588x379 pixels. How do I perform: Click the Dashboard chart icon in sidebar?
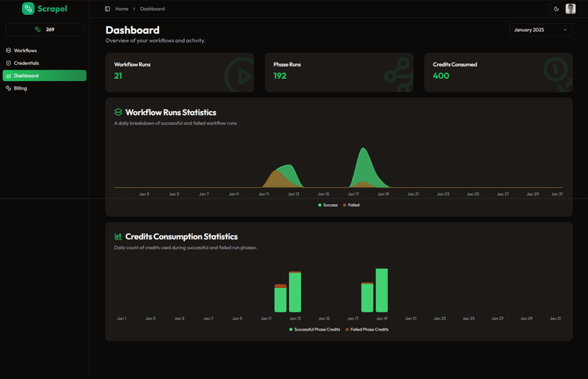click(x=9, y=75)
